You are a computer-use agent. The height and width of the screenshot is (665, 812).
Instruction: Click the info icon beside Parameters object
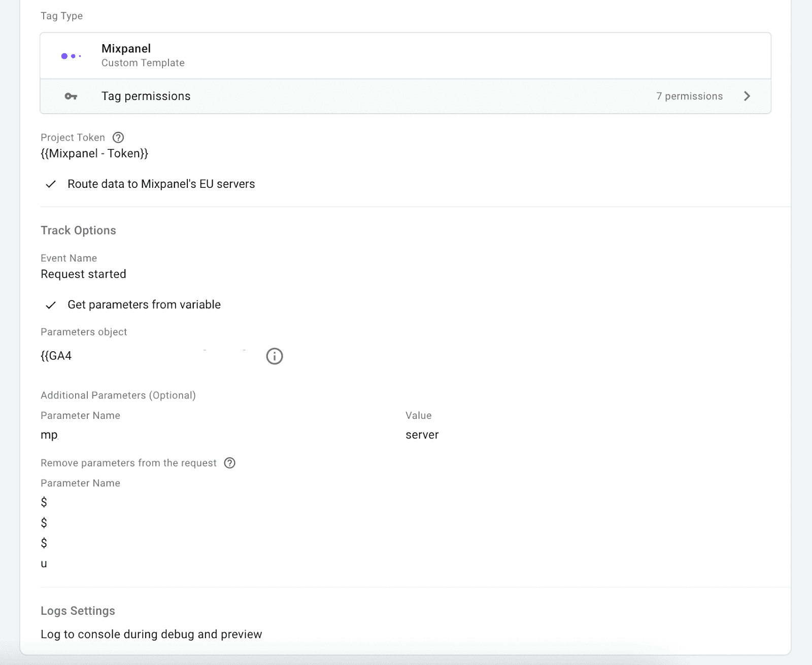click(275, 356)
